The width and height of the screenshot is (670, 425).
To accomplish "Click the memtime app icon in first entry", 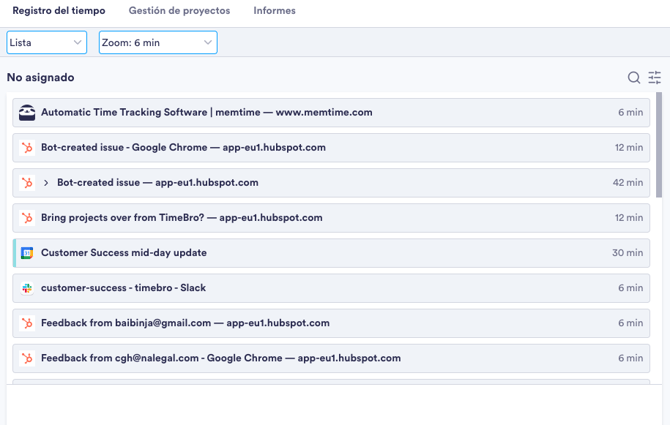I will point(27,113).
